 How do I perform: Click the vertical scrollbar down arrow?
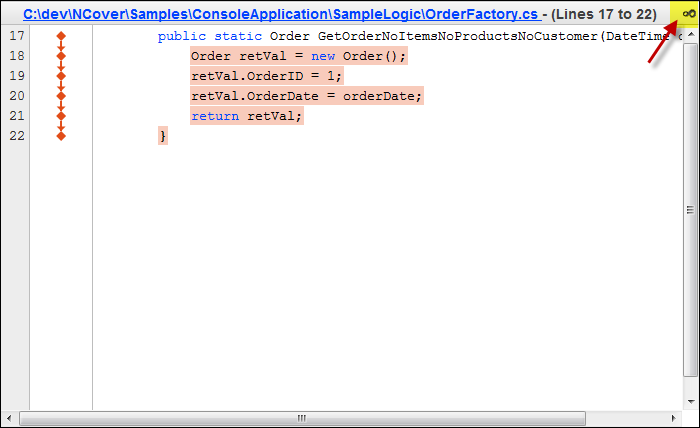pos(690,399)
